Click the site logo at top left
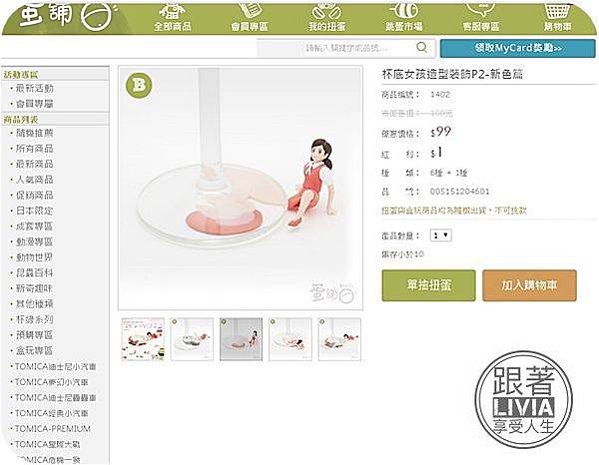The image size is (599, 465). [65, 17]
